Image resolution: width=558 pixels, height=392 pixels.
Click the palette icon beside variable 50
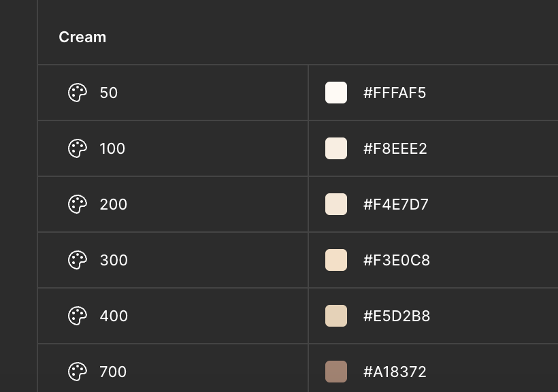(x=78, y=93)
